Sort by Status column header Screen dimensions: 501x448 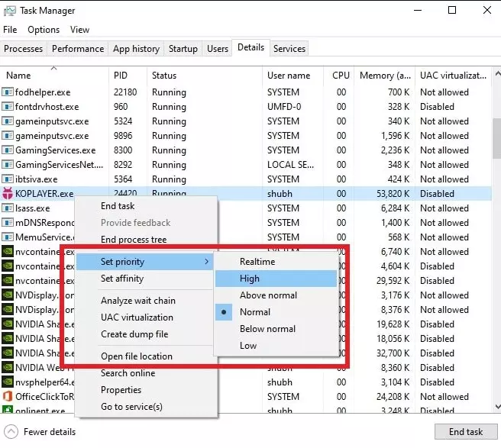[x=205, y=76]
